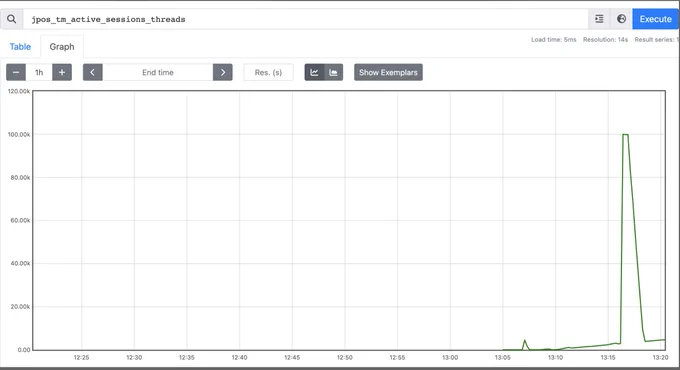Run the query with Execute
This screenshot has height=370, width=680.
[655, 19]
